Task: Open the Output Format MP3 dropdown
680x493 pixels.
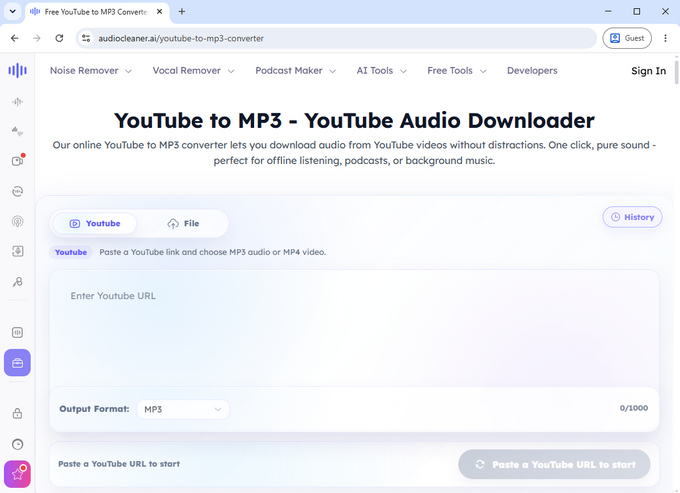Action: coord(183,409)
